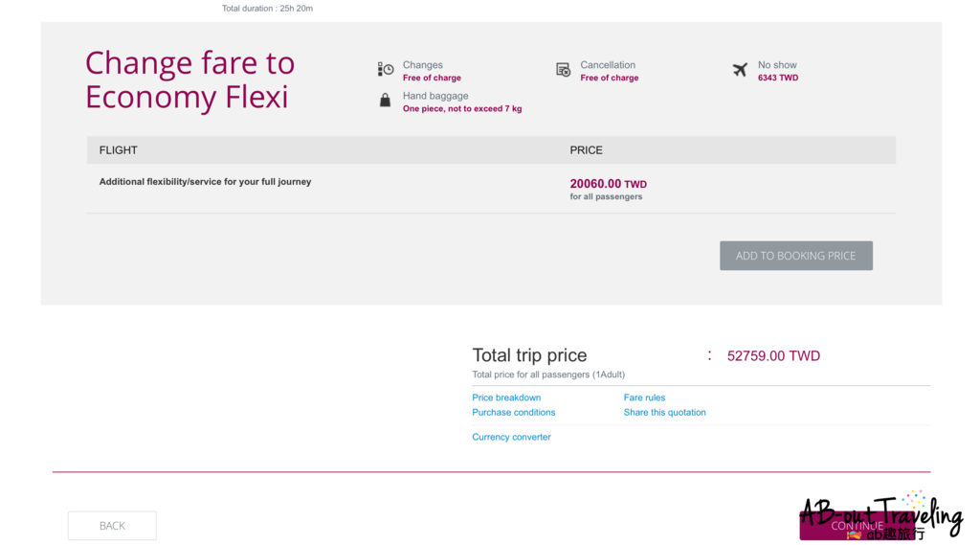Image resolution: width=980 pixels, height=545 pixels.
Task: Click the hand baggage 7 kg limit text
Action: pos(462,109)
